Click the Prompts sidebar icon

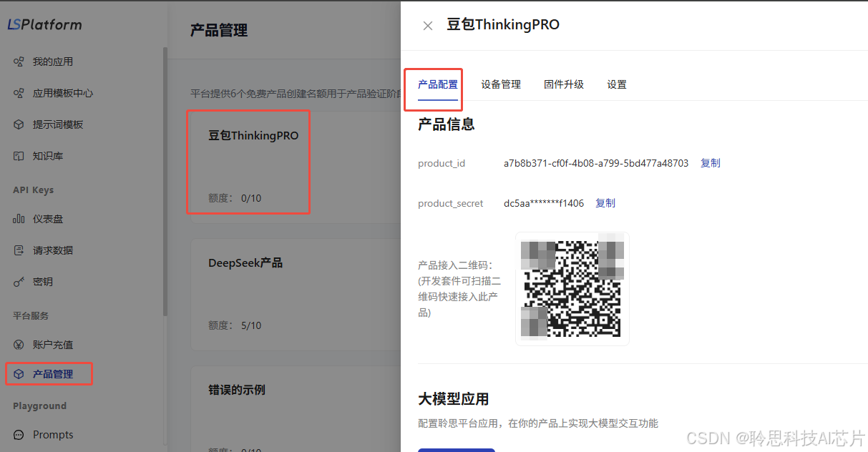coord(19,435)
